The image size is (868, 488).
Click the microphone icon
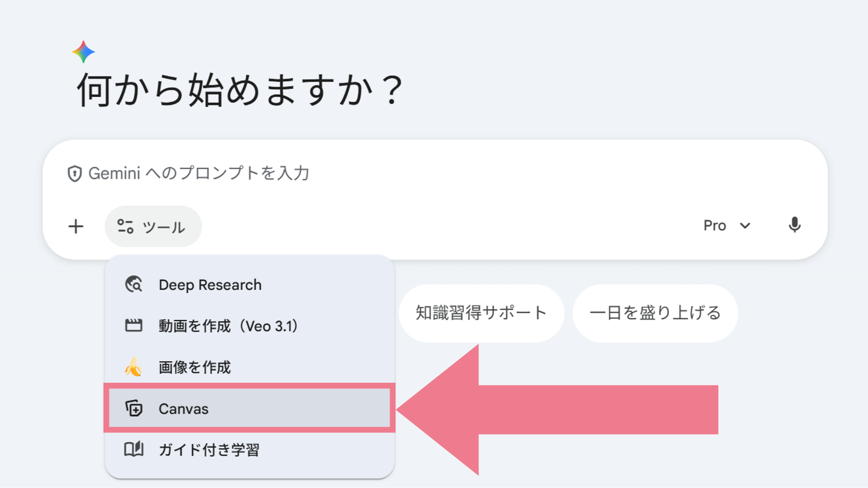coord(794,225)
